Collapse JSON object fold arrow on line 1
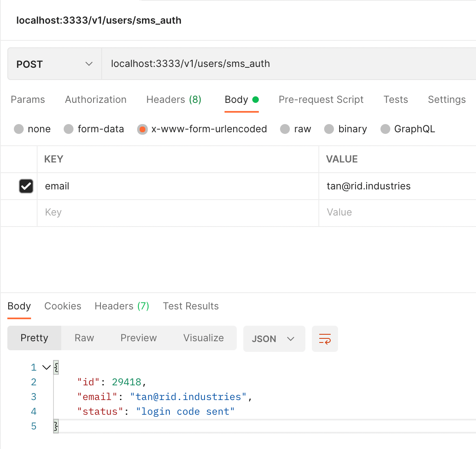This screenshot has height=449, width=476. point(47,367)
